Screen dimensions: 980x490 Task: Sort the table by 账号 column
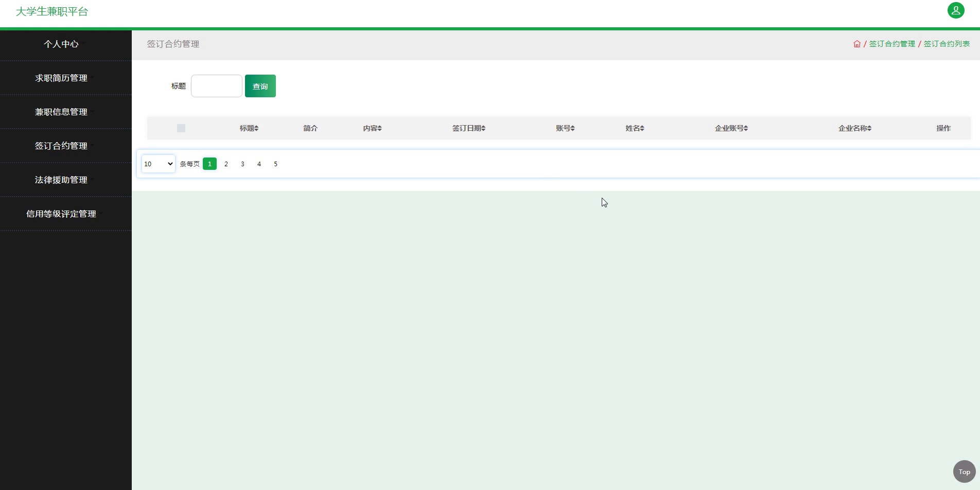pos(565,128)
